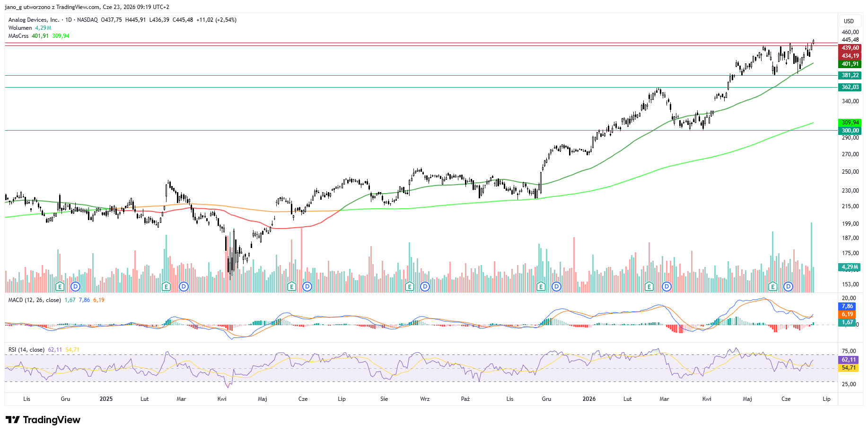Screen dimensions: 868x434
Task: Select the dividend D marker above the Wrz label
Action: [x=425, y=286]
